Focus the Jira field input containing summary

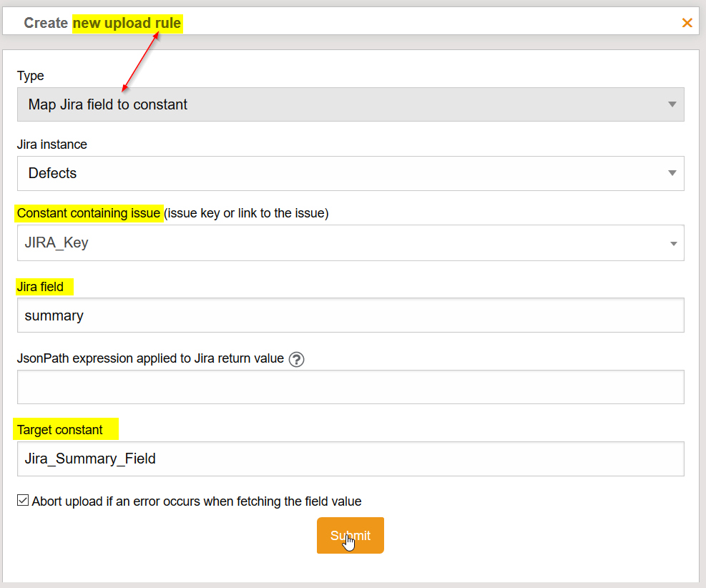coord(350,315)
